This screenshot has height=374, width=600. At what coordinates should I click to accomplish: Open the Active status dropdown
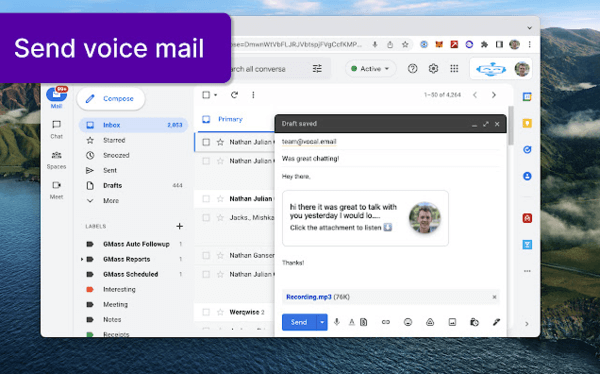click(370, 69)
